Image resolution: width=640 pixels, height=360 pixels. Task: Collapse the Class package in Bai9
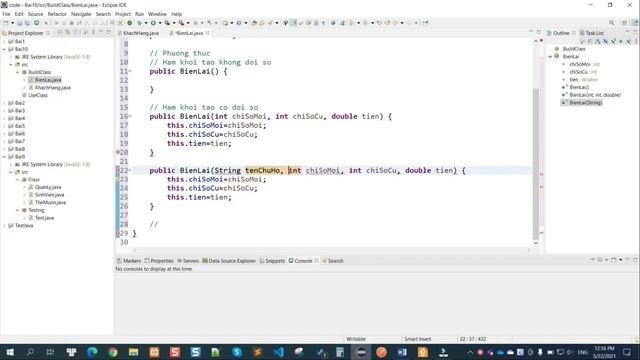coord(18,180)
